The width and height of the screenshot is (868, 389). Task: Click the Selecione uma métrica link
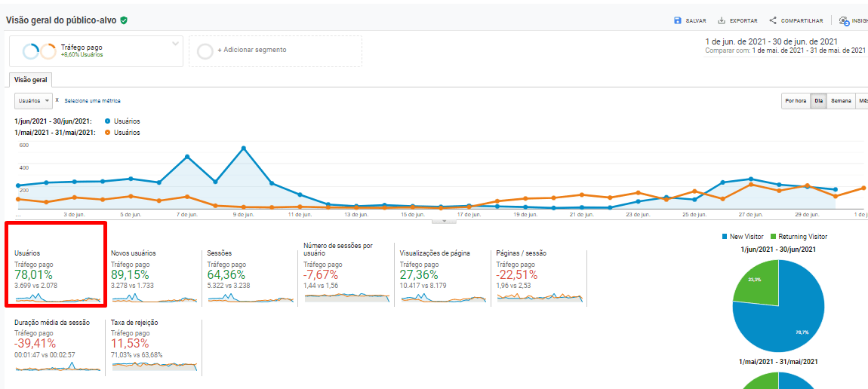pyautogui.click(x=92, y=100)
